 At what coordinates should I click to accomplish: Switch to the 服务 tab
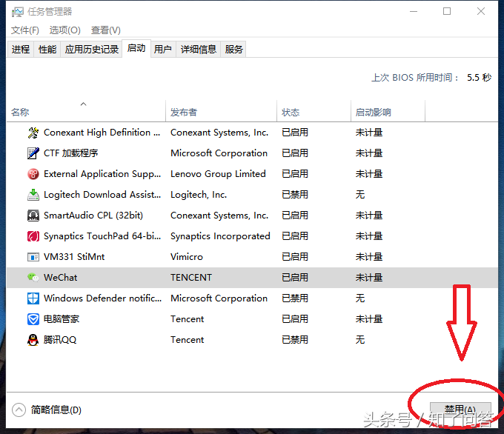(233, 49)
